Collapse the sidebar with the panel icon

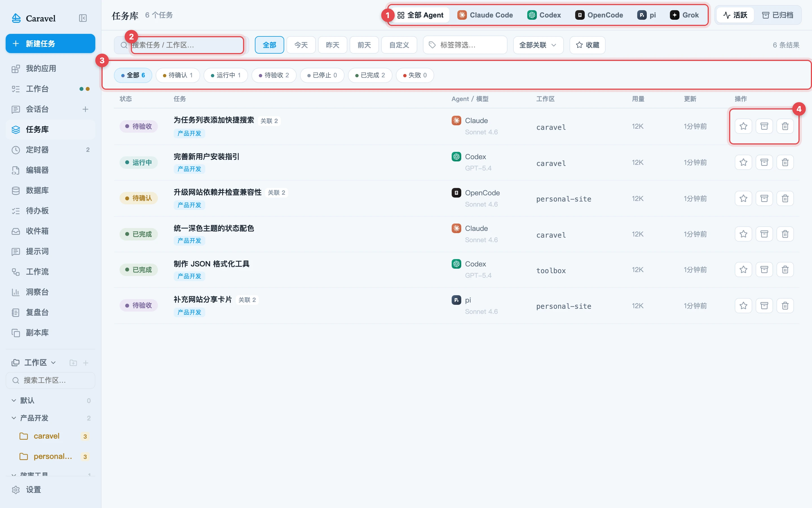(83, 18)
